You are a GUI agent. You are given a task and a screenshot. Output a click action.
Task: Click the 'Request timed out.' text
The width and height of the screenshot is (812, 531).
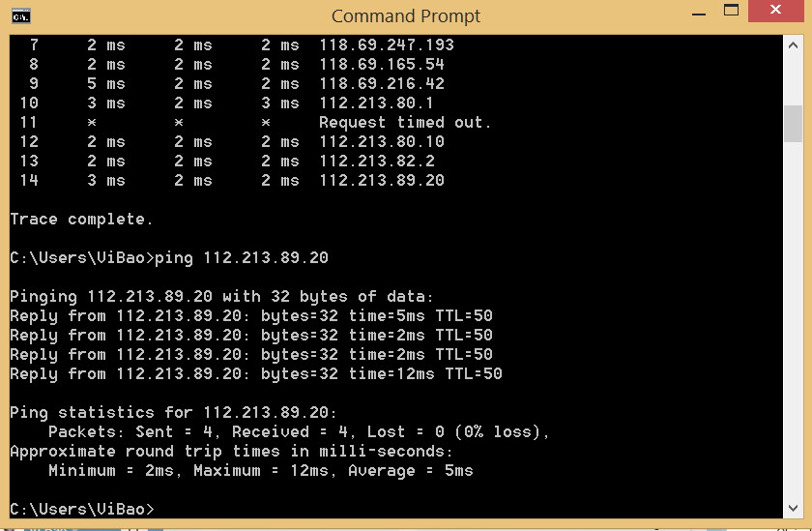click(x=405, y=122)
